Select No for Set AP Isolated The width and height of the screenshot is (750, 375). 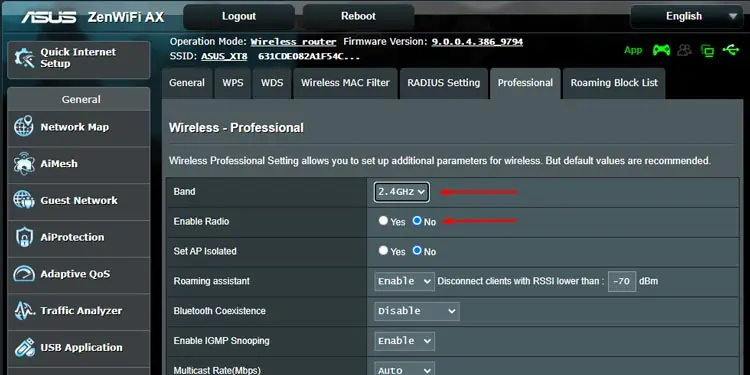click(417, 250)
